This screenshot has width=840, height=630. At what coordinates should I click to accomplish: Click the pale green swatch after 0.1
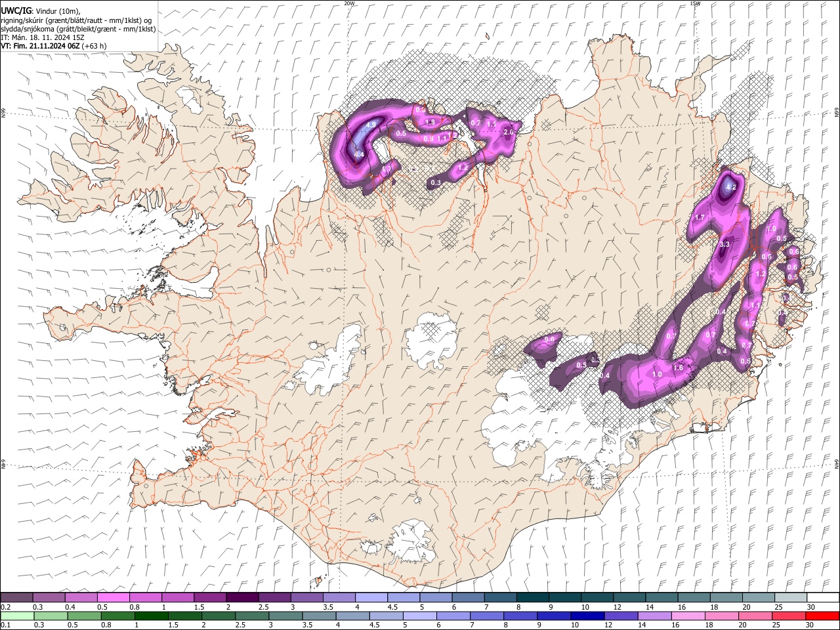click(17, 616)
